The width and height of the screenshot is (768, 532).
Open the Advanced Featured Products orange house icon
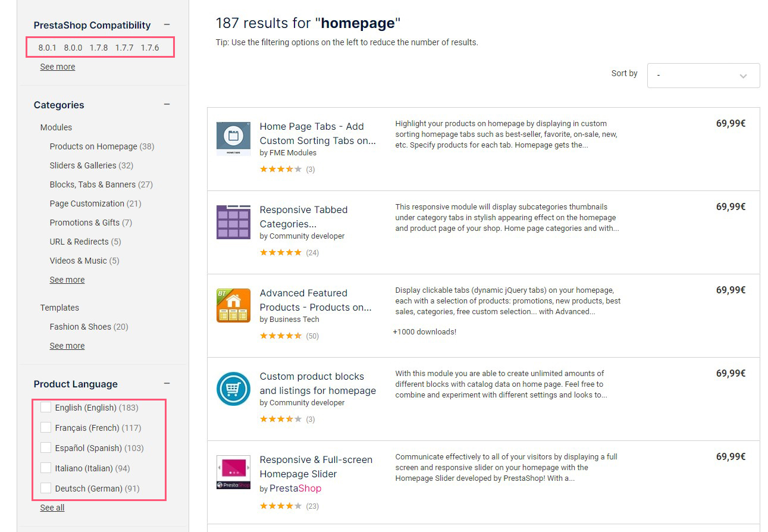[233, 305]
